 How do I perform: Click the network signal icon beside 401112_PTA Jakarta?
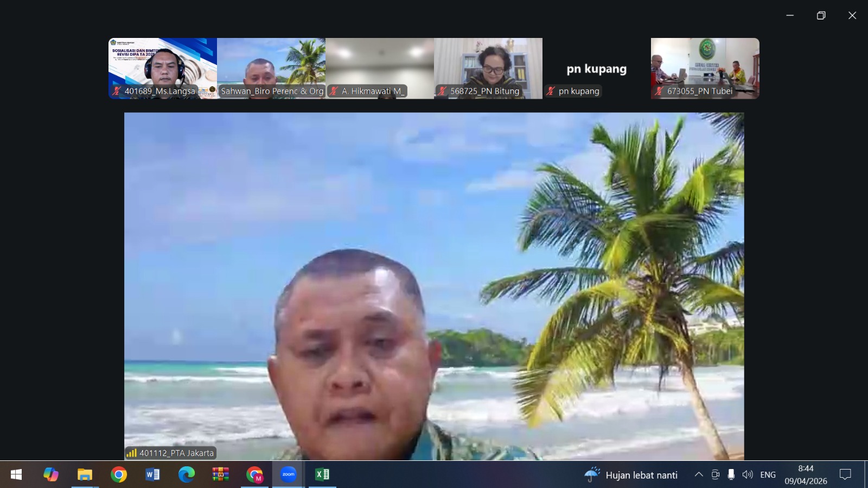(132, 453)
